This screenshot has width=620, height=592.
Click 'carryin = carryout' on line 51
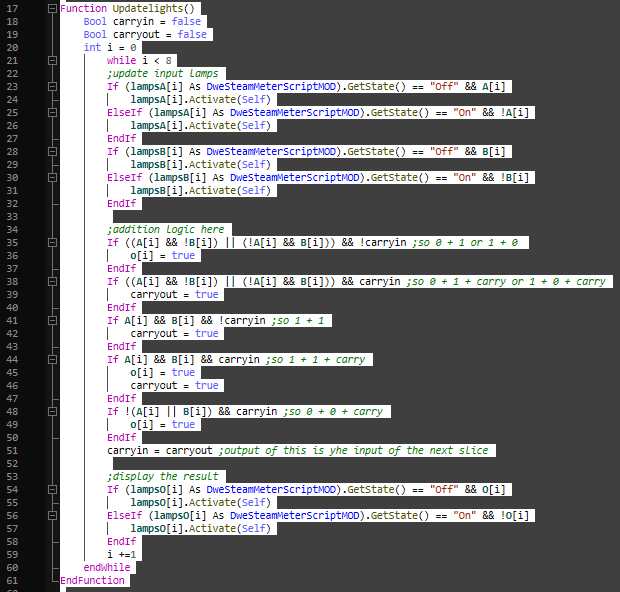tap(160, 450)
